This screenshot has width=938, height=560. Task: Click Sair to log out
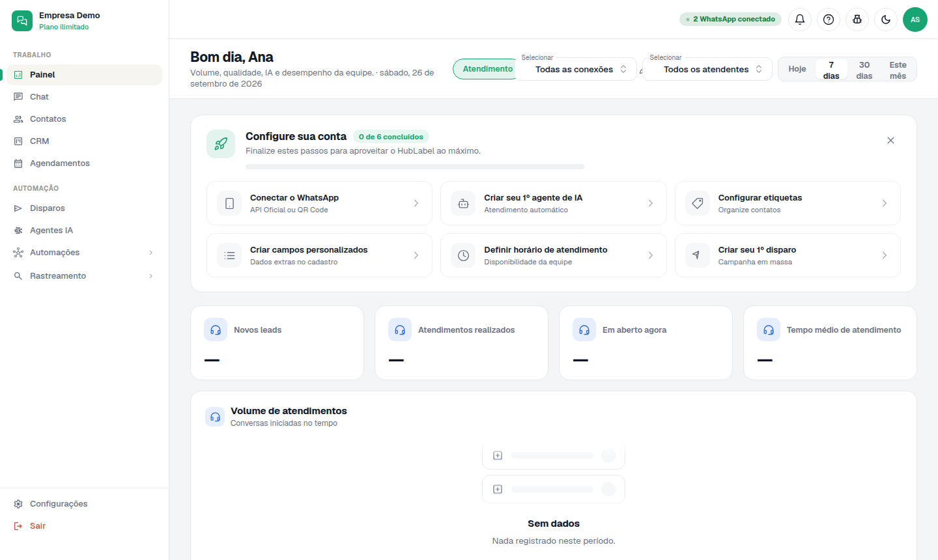(85, 526)
